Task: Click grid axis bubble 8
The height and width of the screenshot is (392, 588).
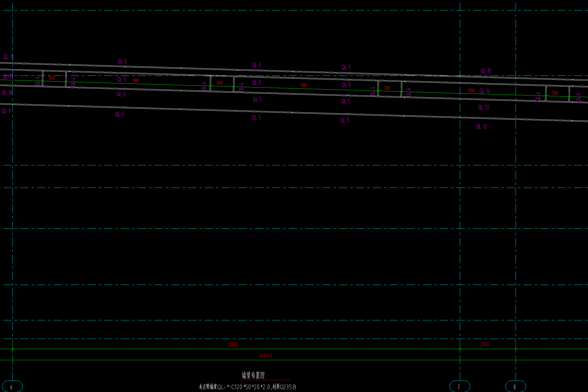Action: tap(516, 387)
